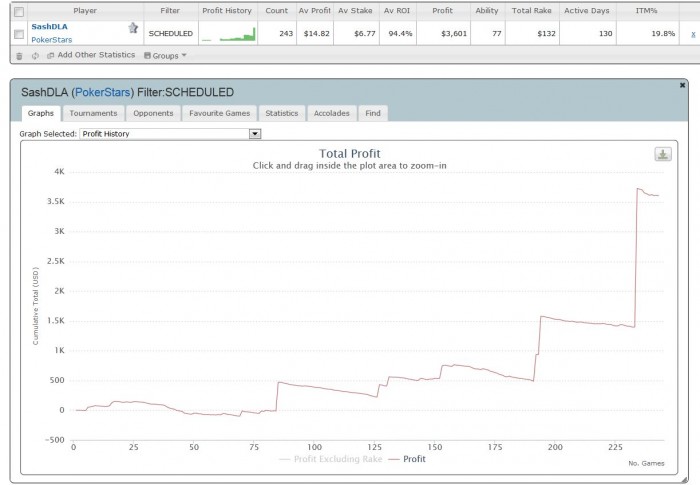Switch to the Tournaments tab
The width and height of the screenshot is (700, 485).
tap(93, 113)
